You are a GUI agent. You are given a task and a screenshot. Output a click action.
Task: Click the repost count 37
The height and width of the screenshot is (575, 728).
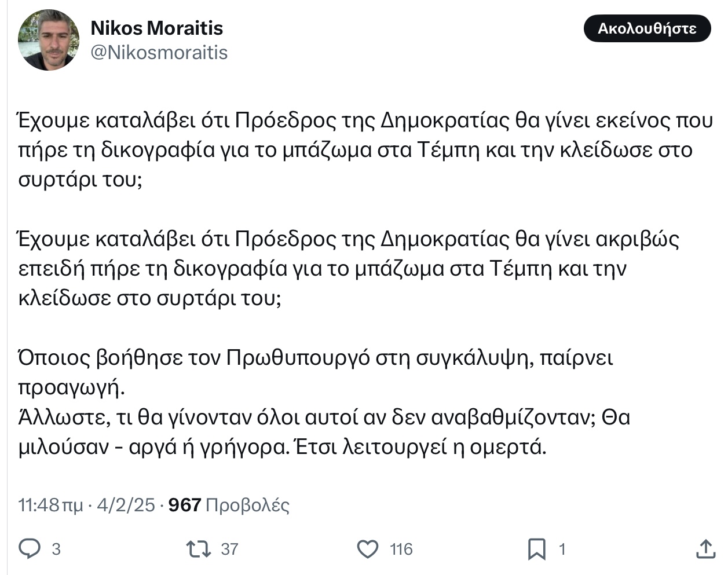coord(229,549)
